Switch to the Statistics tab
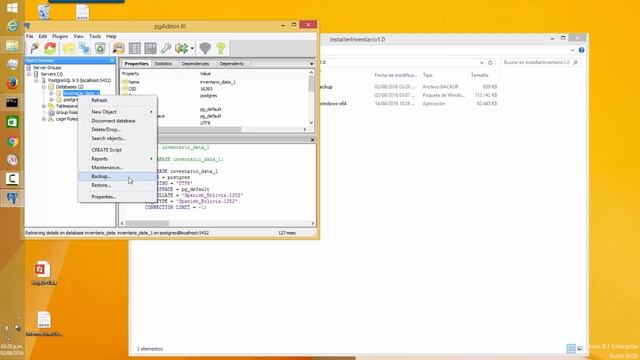Image resolution: width=640 pixels, height=360 pixels. coord(163,64)
